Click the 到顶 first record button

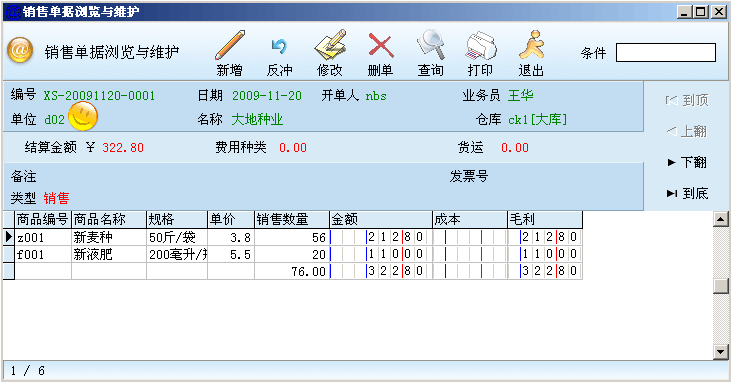pos(687,100)
